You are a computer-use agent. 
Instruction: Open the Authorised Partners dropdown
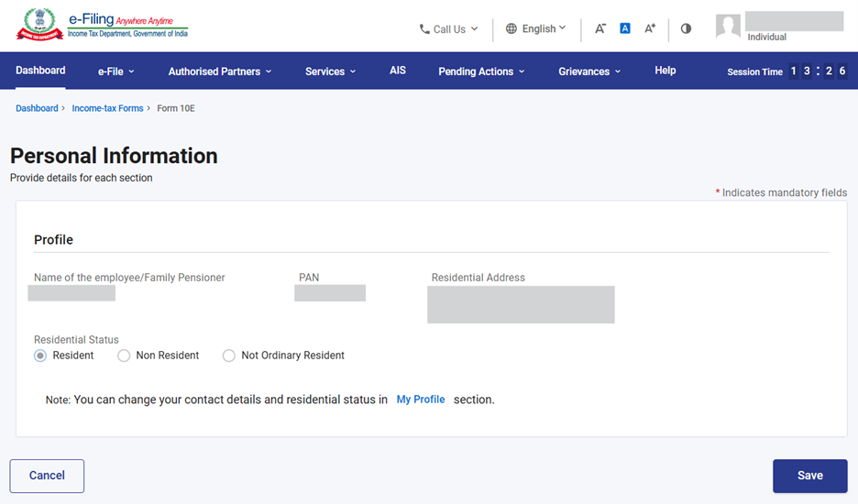point(219,71)
